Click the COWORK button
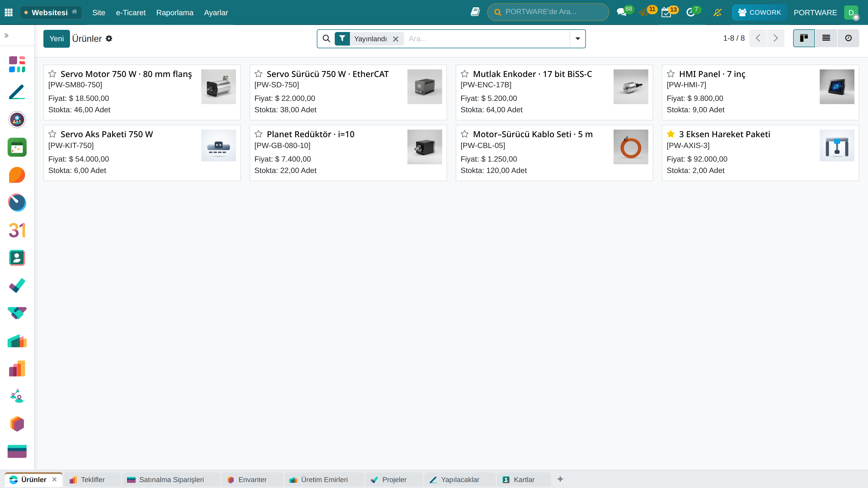Screen dimensions: 868x488 759,12
